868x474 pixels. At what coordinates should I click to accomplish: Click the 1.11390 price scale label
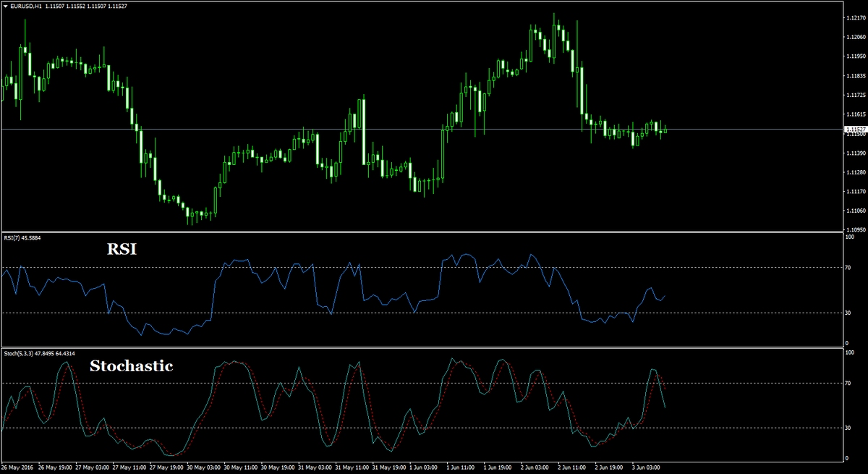[x=855, y=153]
